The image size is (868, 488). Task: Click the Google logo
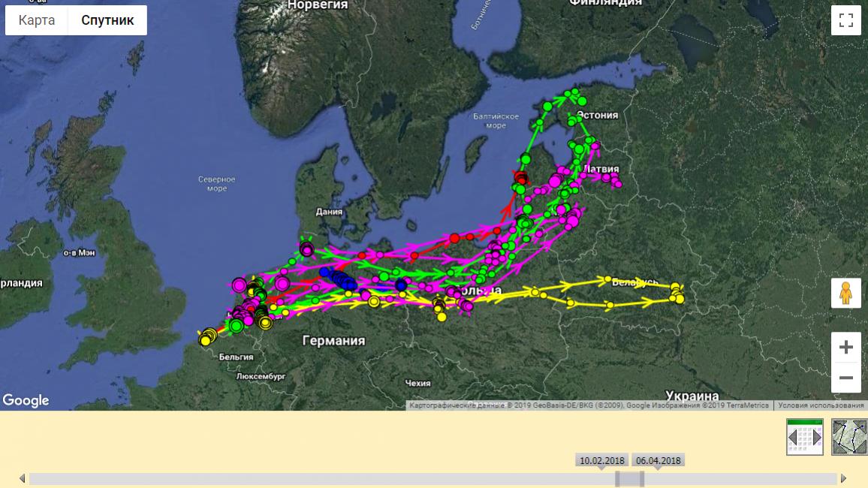26,401
